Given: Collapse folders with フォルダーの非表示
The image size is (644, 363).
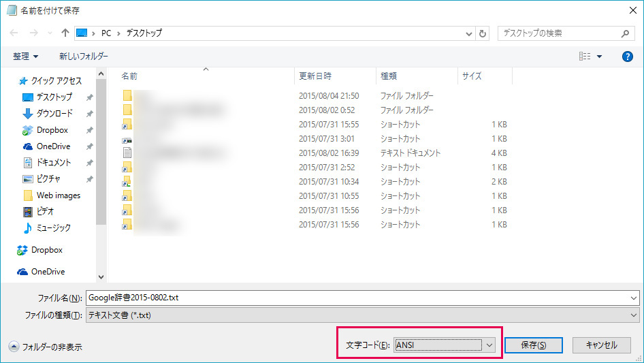Looking at the screenshot, I should (46, 347).
